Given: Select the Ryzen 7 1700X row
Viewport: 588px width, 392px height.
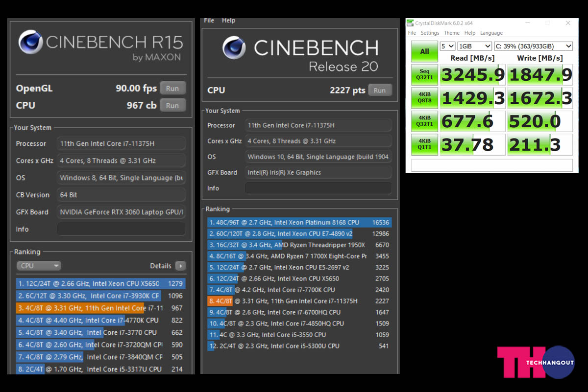Looking at the screenshot, I should pyautogui.click(x=299, y=256).
